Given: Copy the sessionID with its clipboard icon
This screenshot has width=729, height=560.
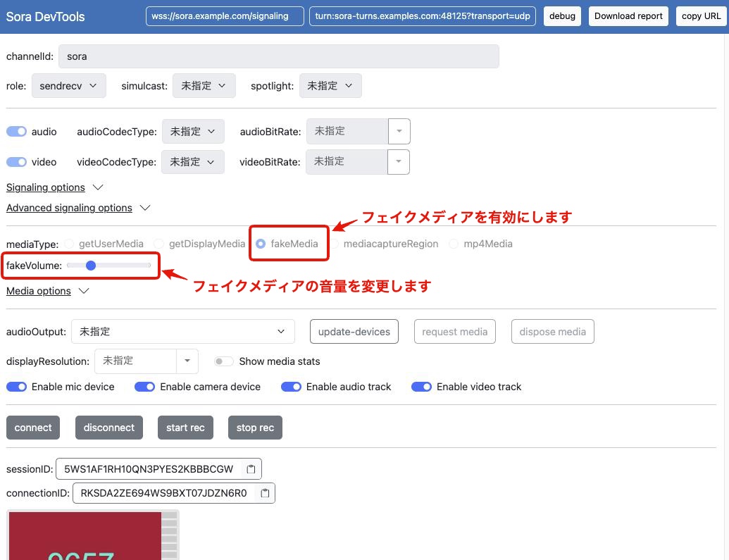Looking at the screenshot, I should [250, 468].
